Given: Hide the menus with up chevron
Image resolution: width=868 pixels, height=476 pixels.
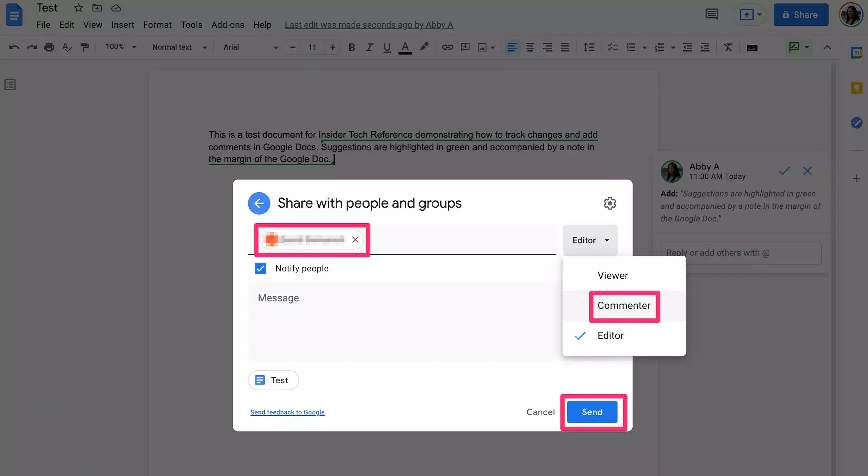Looking at the screenshot, I should tap(827, 47).
